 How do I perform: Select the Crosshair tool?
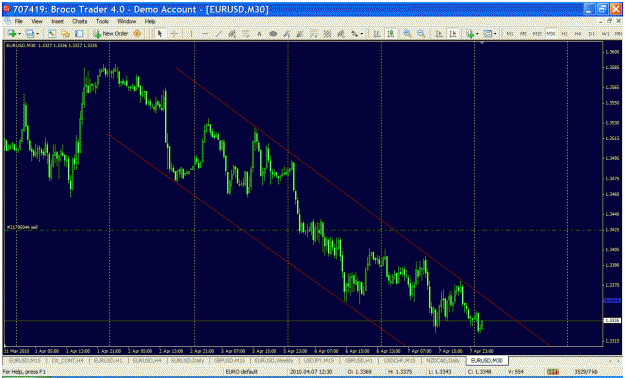[x=174, y=34]
